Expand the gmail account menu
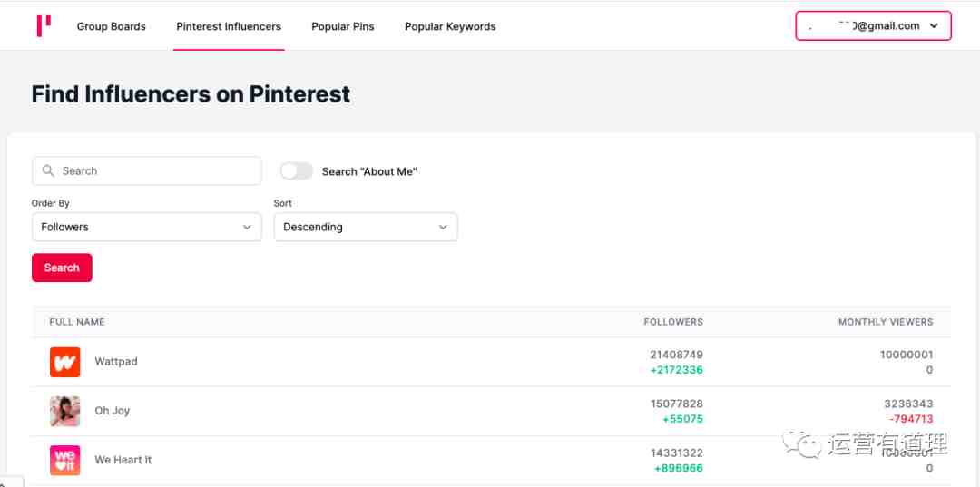This screenshot has width=980, height=487. pos(873,25)
